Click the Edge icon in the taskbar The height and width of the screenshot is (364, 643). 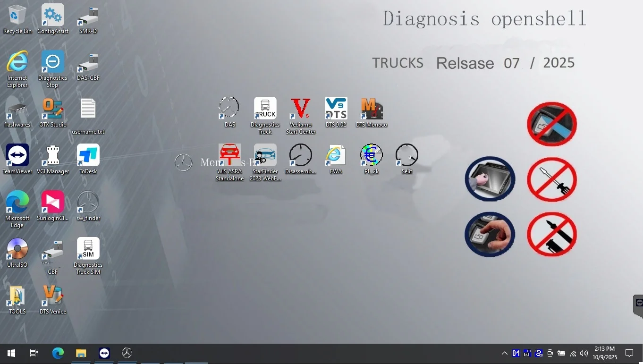coord(58,353)
